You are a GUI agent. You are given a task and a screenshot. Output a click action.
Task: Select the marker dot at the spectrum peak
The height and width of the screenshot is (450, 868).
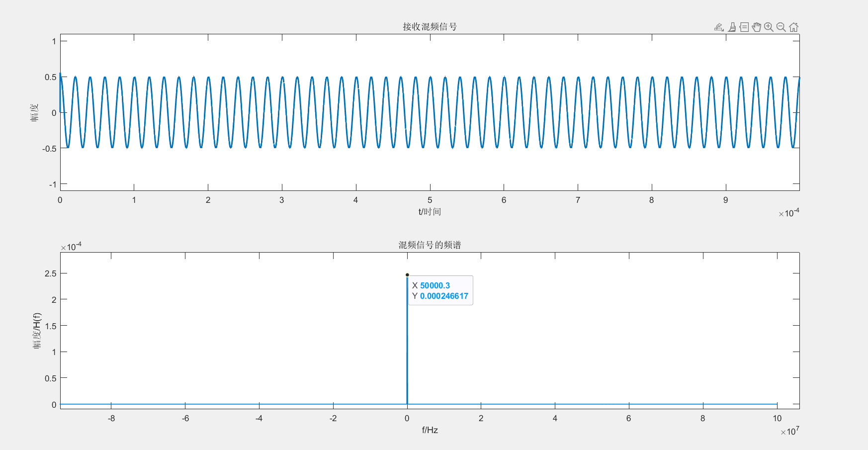pyautogui.click(x=408, y=274)
